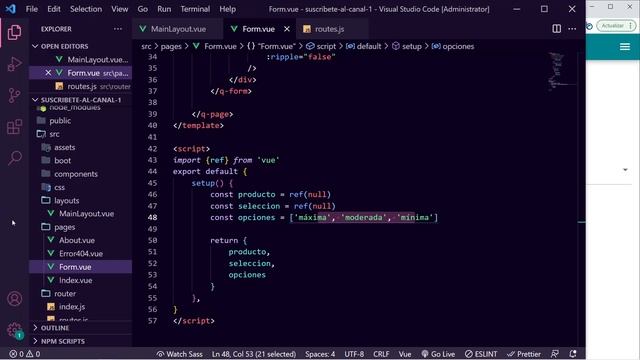Close Form.vue in Open Editors list

pos(48,73)
